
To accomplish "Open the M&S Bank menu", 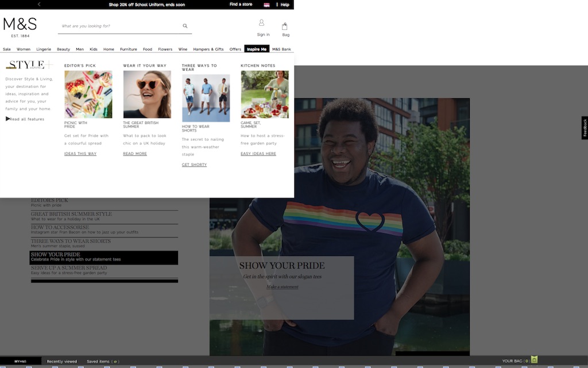I will coord(281,49).
